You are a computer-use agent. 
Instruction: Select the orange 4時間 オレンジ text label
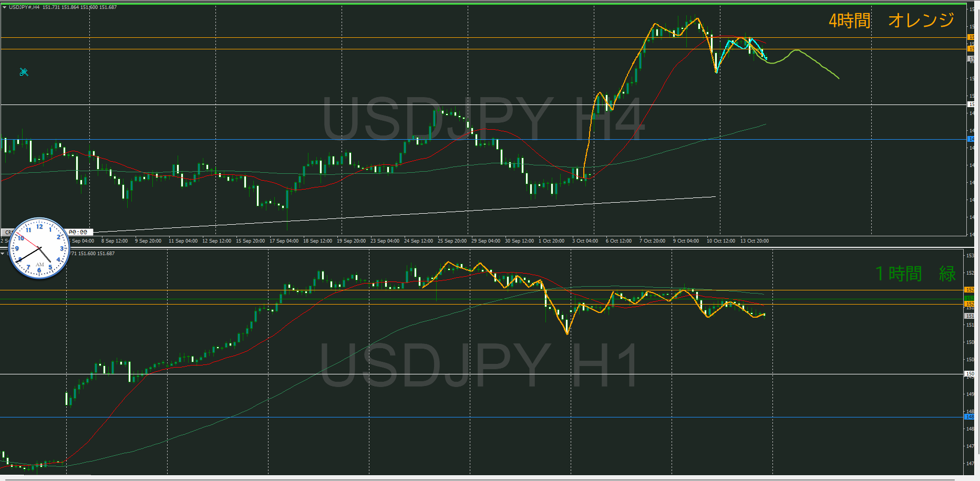pos(891,21)
